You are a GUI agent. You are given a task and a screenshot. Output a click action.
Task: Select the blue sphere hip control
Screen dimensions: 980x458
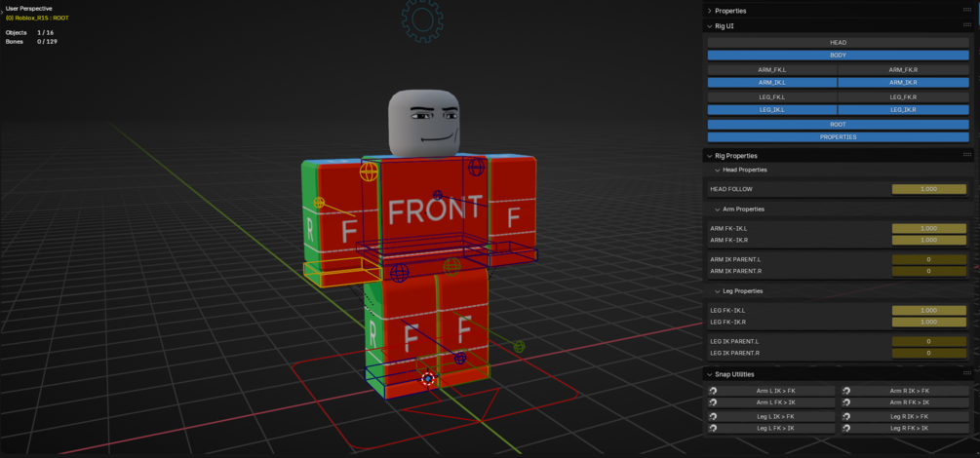400,272
